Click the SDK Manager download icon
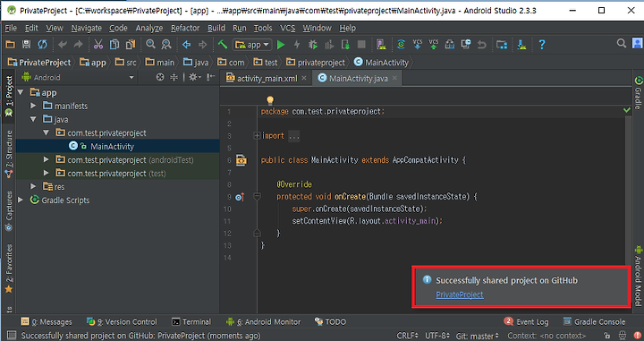The height and width of the screenshot is (341, 644). tap(522, 45)
